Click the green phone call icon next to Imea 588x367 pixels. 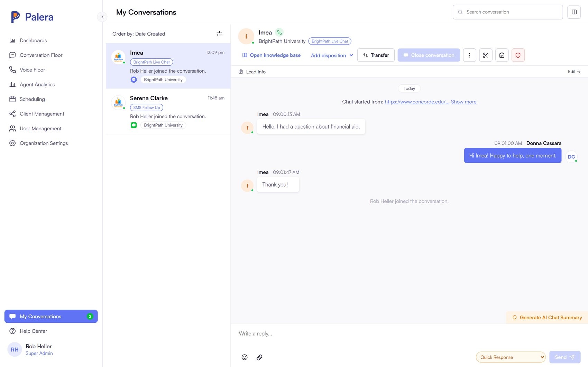click(x=279, y=32)
